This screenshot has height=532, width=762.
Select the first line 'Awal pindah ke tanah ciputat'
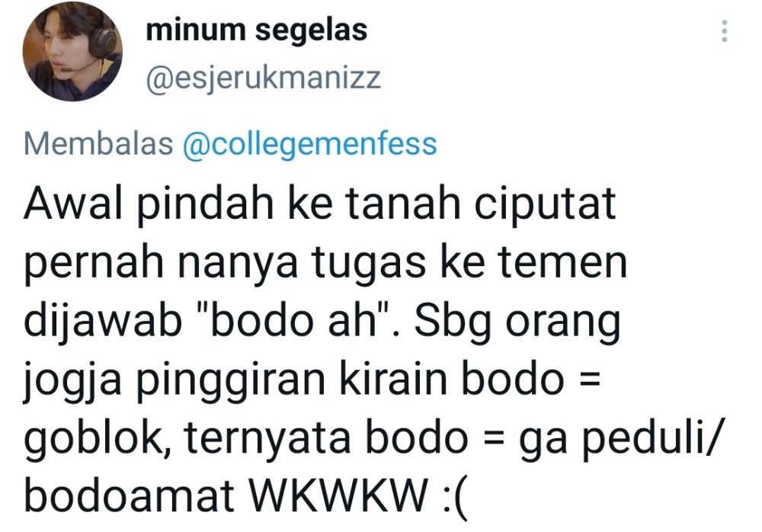click(x=320, y=205)
